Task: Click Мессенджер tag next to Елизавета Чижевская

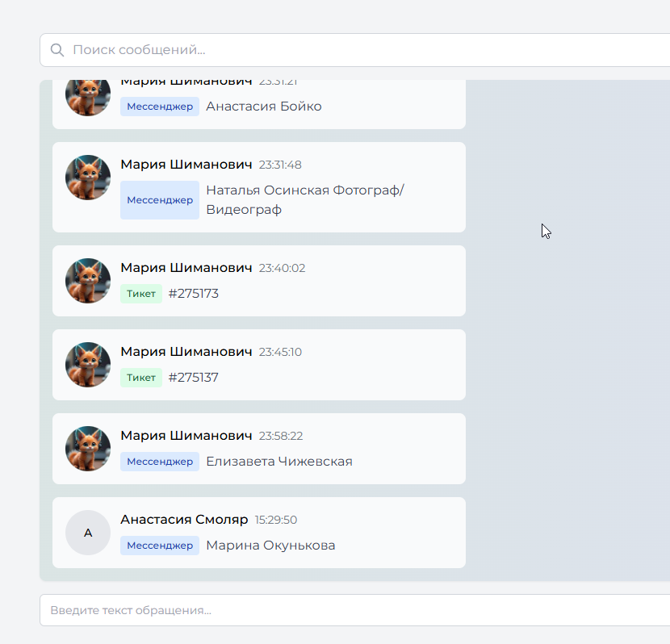Action: tap(160, 462)
